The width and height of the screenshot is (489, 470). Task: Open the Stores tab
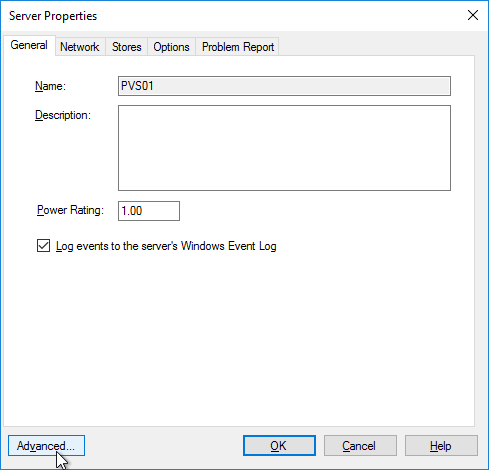pyautogui.click(x=126, y=47)
